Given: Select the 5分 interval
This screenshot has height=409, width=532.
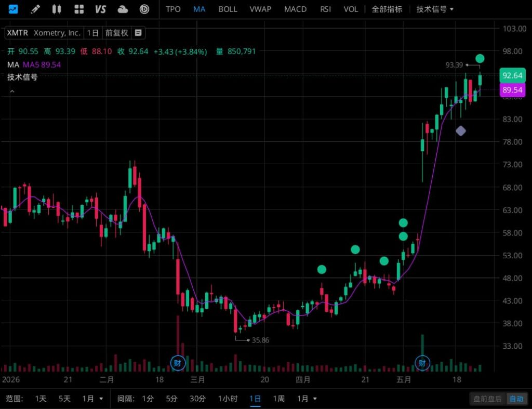Looking at the screenshot, I should point(171,399).
